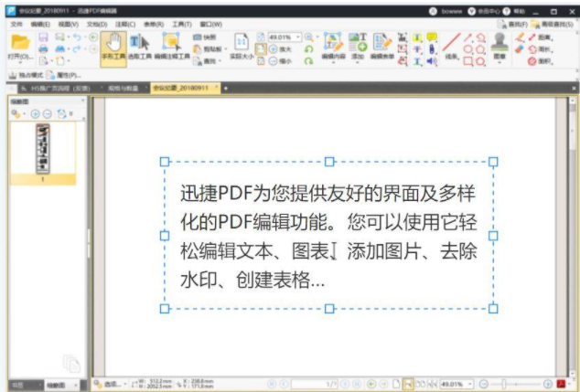
Task: Click the printer icon in toolbar
Action: [x=43, y=48]
